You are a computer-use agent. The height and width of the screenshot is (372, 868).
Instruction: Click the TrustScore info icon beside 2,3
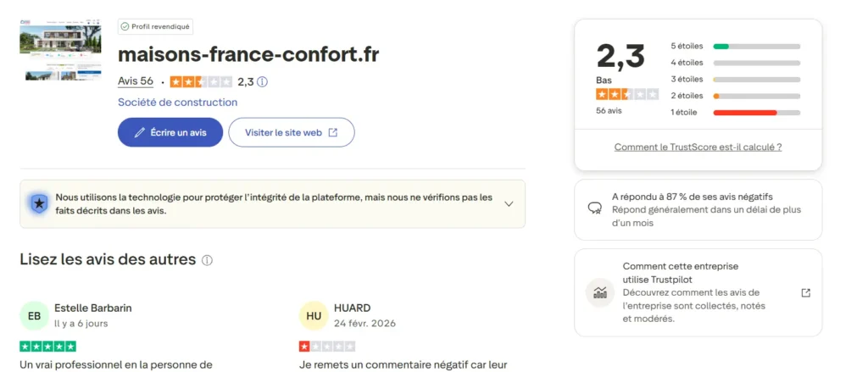(263, 82)
